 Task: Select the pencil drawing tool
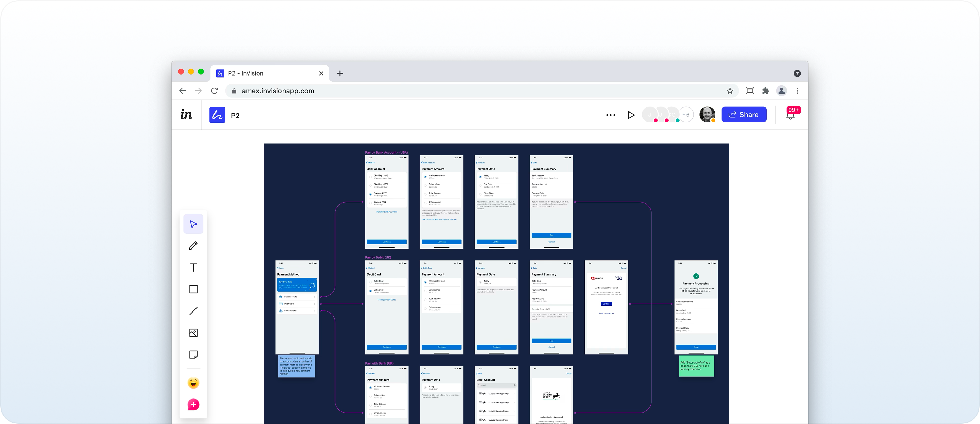[193, 246]
